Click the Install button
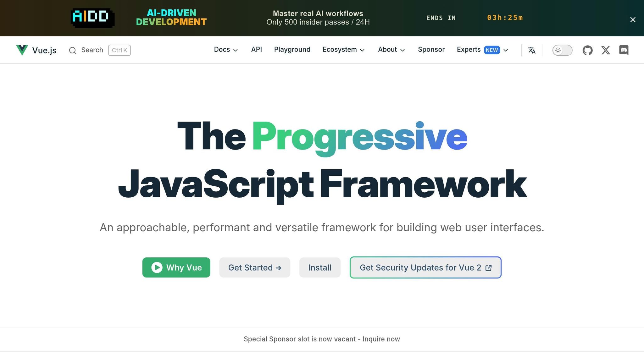The height and width of the screenshot is (362, 644). point(320,267)
